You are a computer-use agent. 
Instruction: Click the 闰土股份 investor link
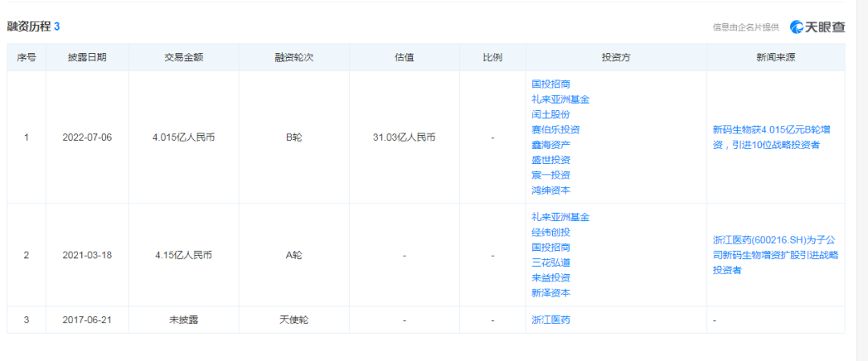pyautogui.click(x=551, y=114)
